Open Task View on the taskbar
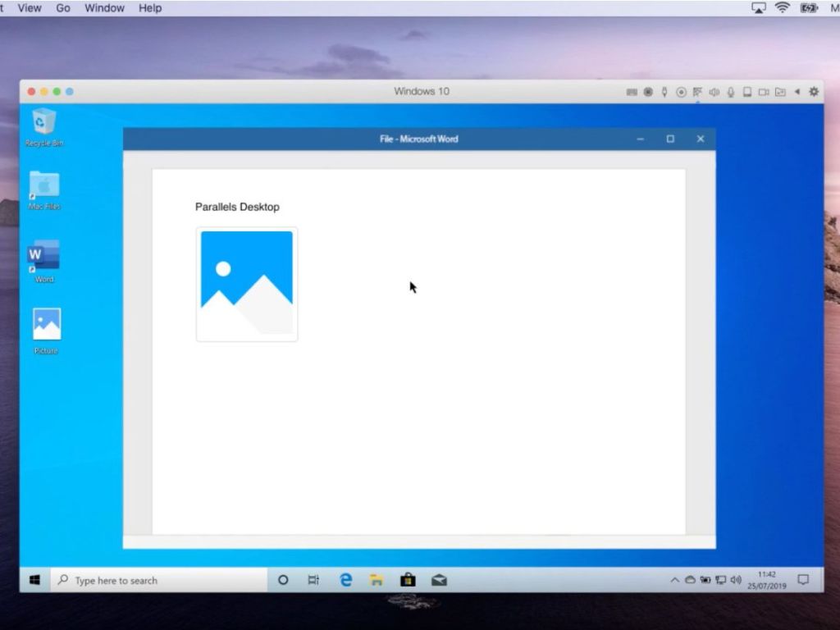 313,580
